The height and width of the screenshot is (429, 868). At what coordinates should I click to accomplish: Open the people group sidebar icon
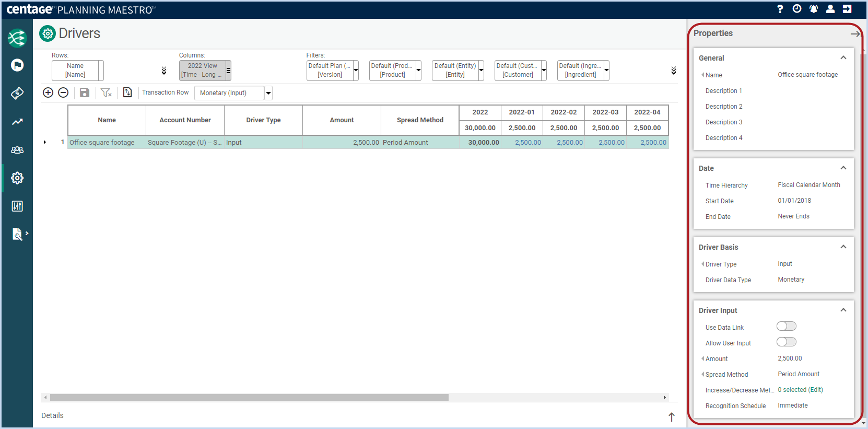17,149
